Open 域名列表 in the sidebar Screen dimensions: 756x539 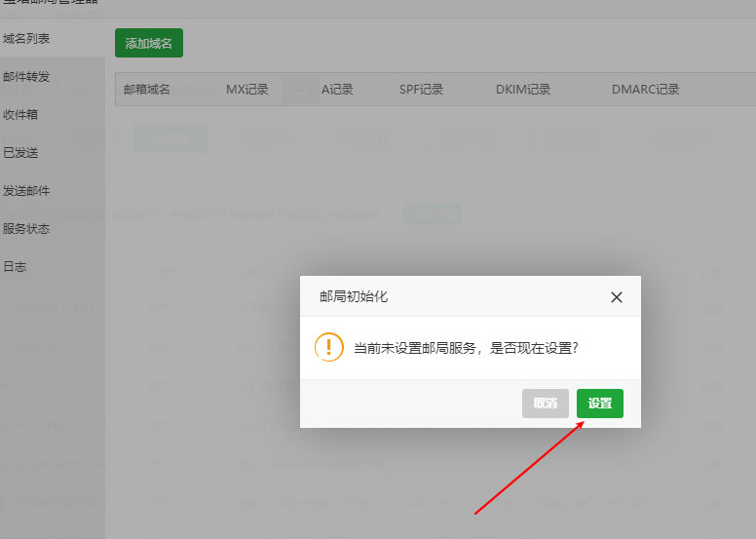click(26, 39)
